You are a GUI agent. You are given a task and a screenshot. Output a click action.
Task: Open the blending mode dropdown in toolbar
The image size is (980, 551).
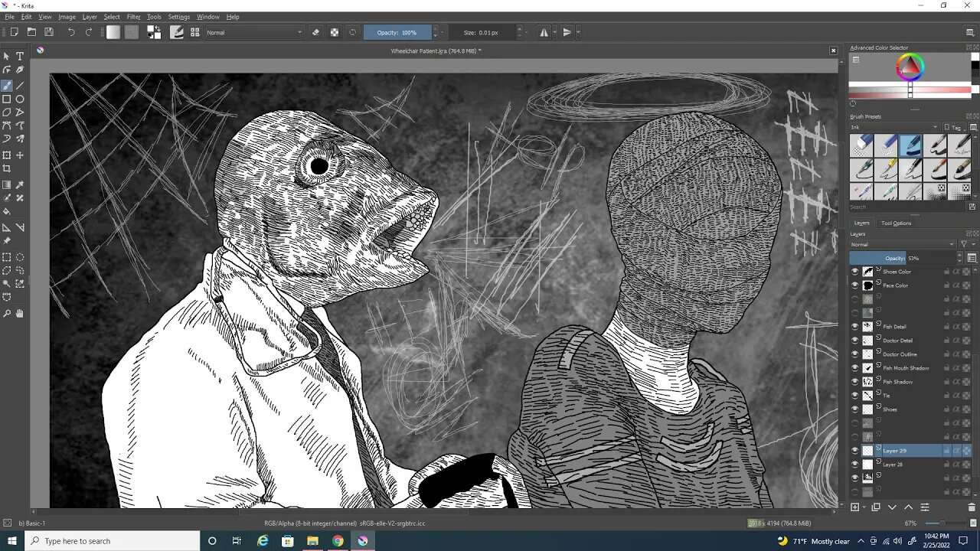[254, 32]
